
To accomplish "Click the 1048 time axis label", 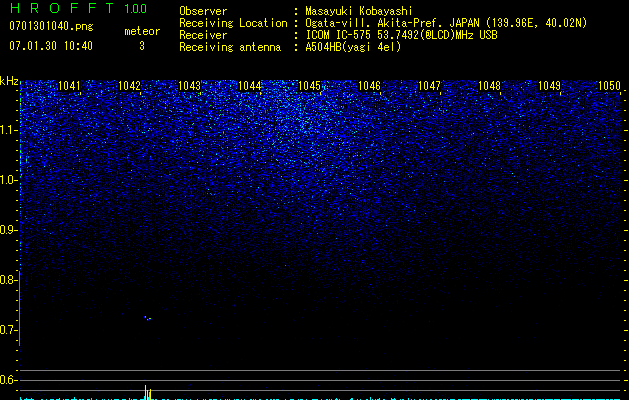I will click(x=489, y=86).
